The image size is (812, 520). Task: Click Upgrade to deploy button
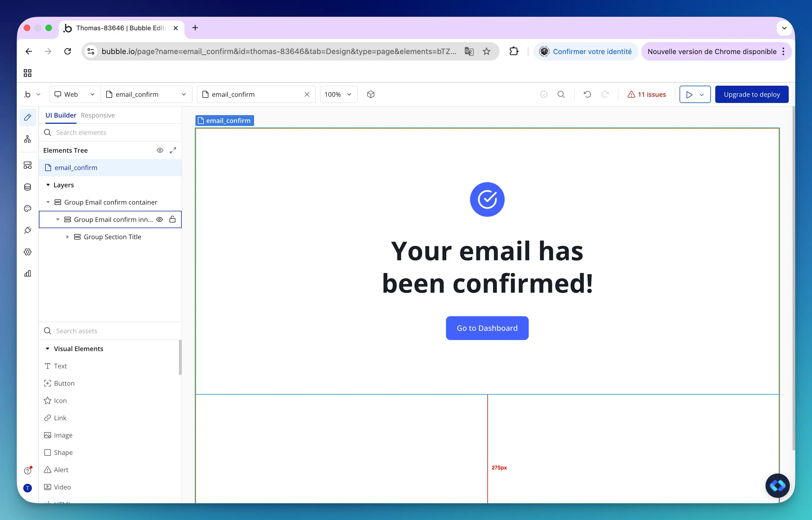[x=751, y=95]
